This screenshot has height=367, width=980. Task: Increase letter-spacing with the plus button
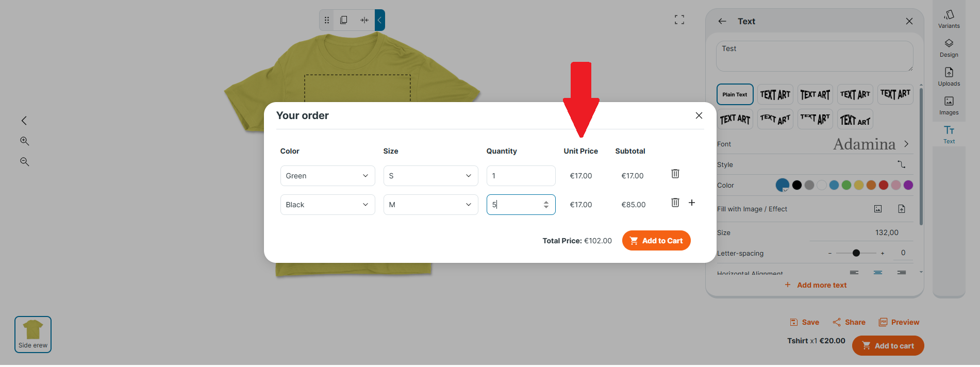pos(883,254)
